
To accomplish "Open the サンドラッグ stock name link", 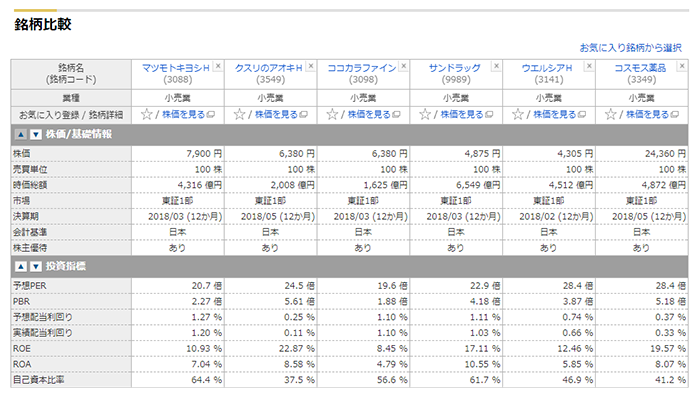I will pyautogui.click(x=454, y=68).
